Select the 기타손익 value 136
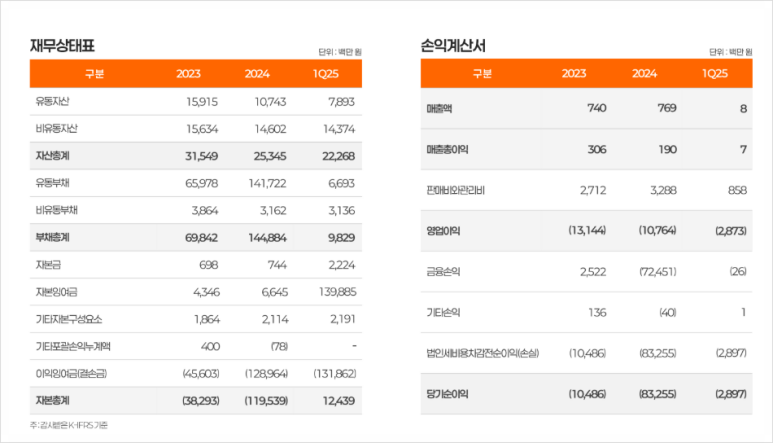The height and width of the screenshot is (443, 773). click(597, 312)
